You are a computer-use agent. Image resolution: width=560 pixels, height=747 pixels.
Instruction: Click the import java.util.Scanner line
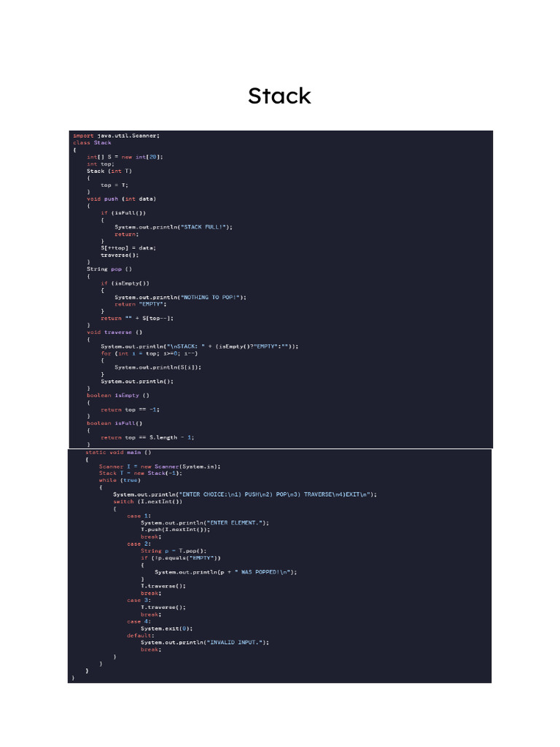pyautogui.click(x=116, y=136)
